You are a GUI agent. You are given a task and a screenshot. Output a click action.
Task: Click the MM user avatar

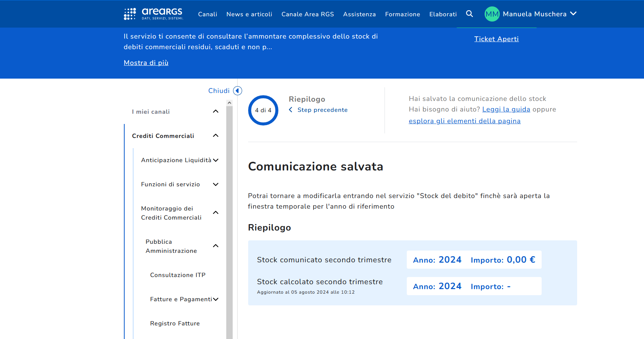coord(492,14)
